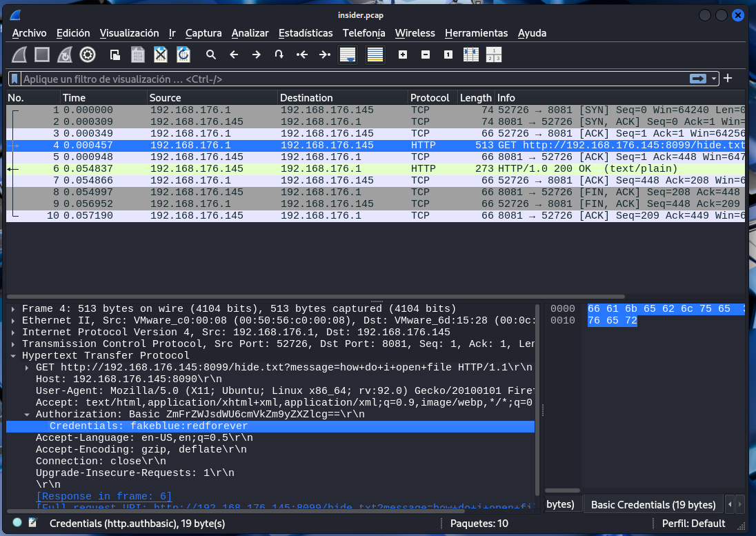This screenshot has height=536, width=756.
Task: Select packet 1 SYN row
Action: [x=376, y=110]
